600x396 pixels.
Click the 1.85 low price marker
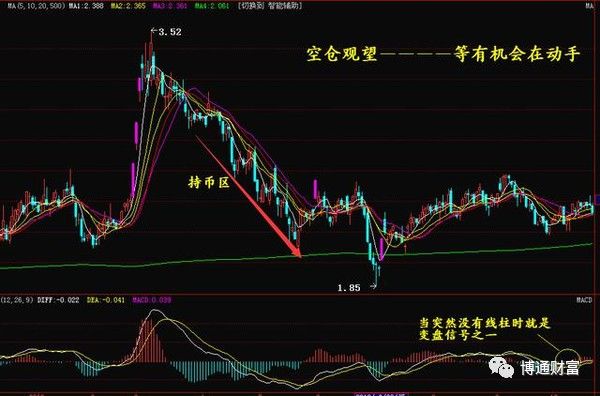click(357, 287)
